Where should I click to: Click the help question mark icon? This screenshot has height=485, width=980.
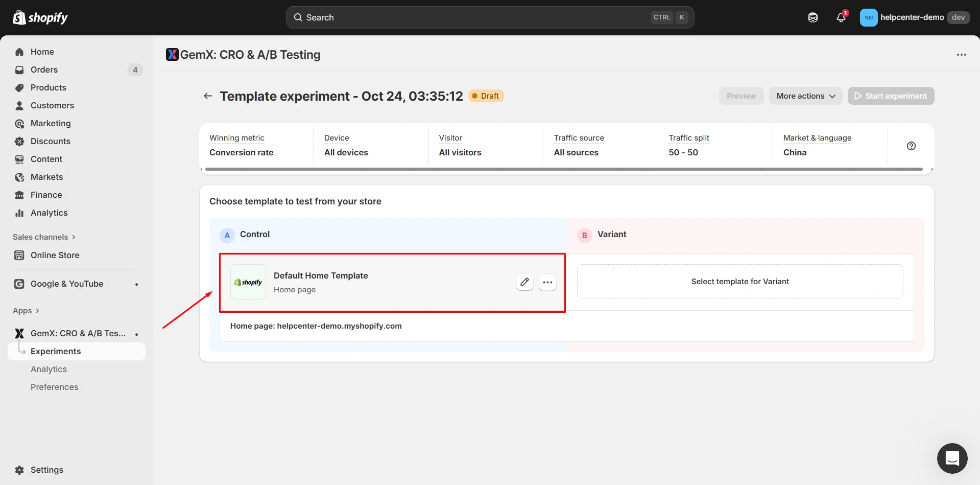(911, 146)
